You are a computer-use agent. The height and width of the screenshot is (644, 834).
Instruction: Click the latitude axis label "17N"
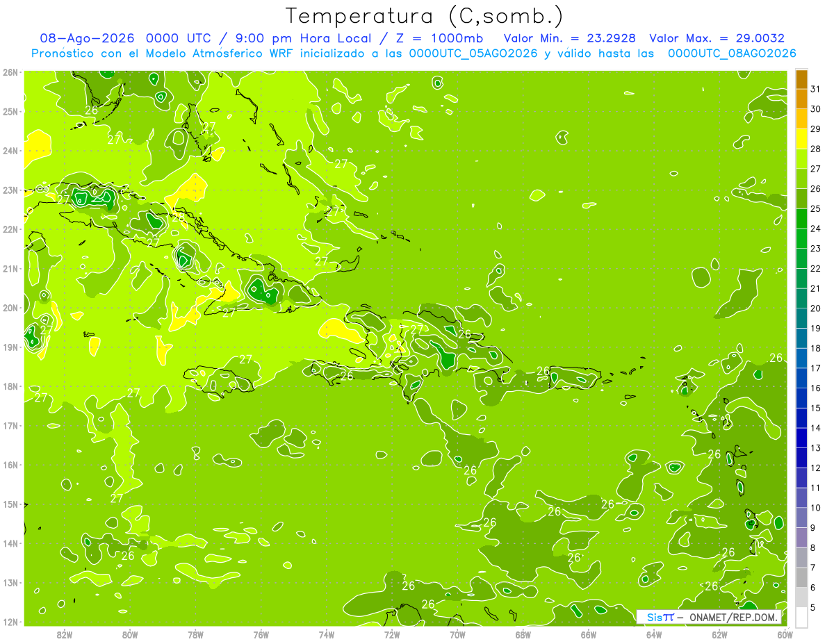10,426
